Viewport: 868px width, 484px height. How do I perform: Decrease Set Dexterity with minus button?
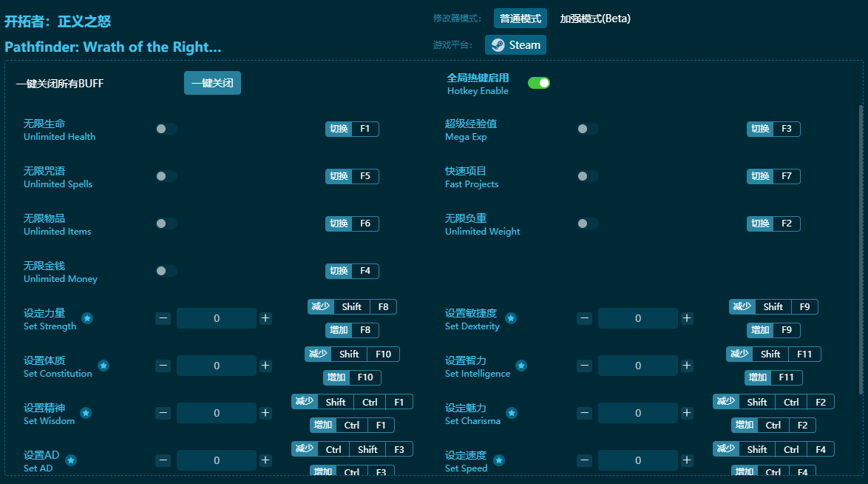pos(585,318)
